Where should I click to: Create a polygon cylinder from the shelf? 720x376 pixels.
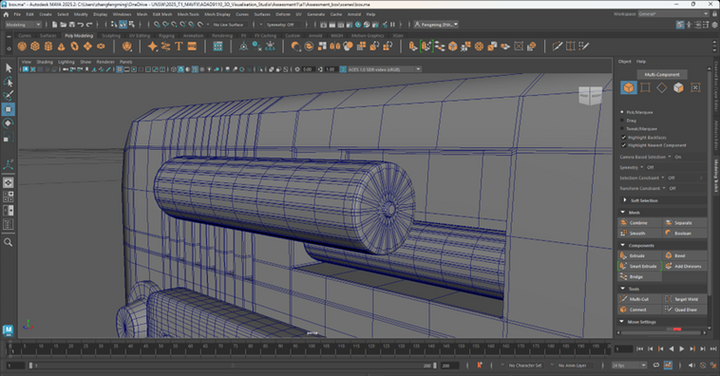tap(48, 46)
